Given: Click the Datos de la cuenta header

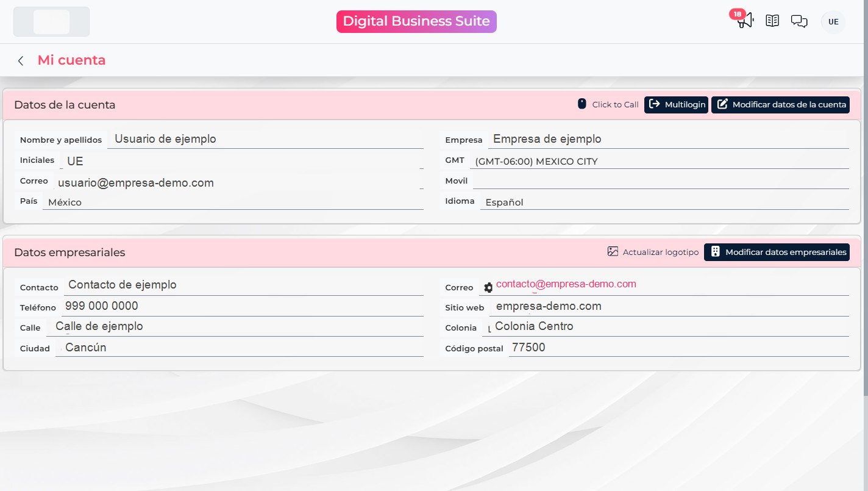Looking at the screenshot, I should tap(65, 104).
